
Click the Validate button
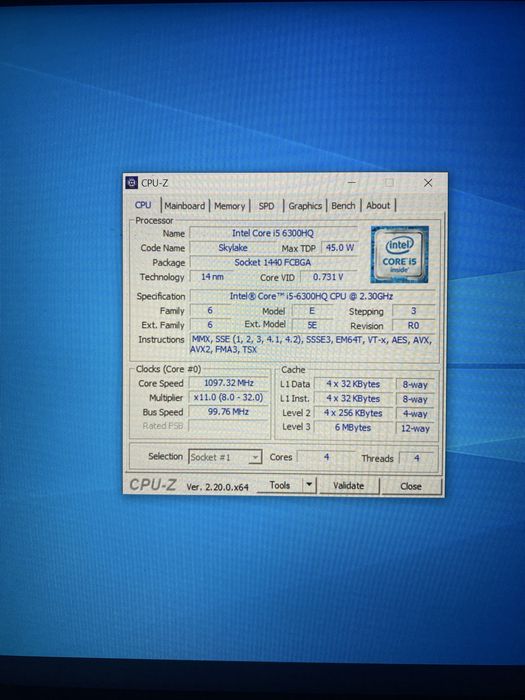(348, 486)
